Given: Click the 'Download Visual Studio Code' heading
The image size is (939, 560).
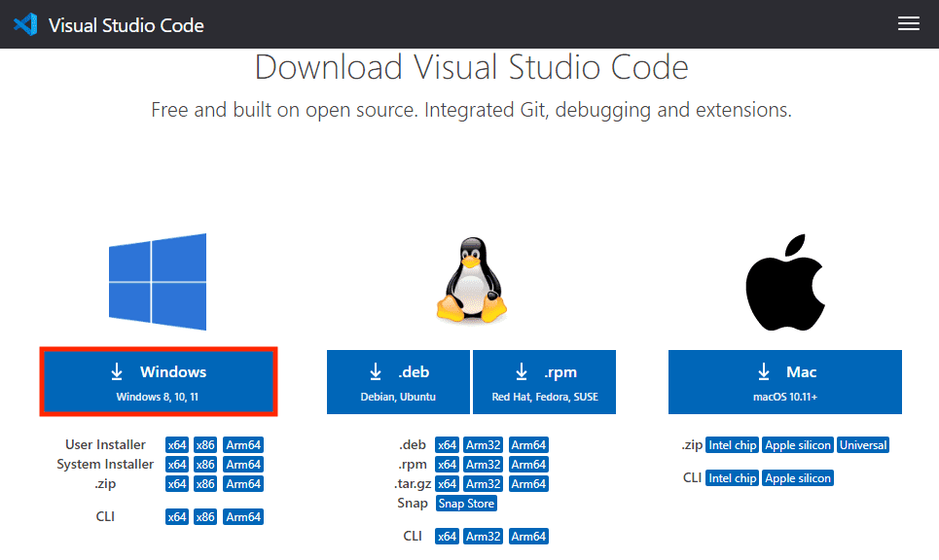Looking at the screenshot, I should point(471,66).
